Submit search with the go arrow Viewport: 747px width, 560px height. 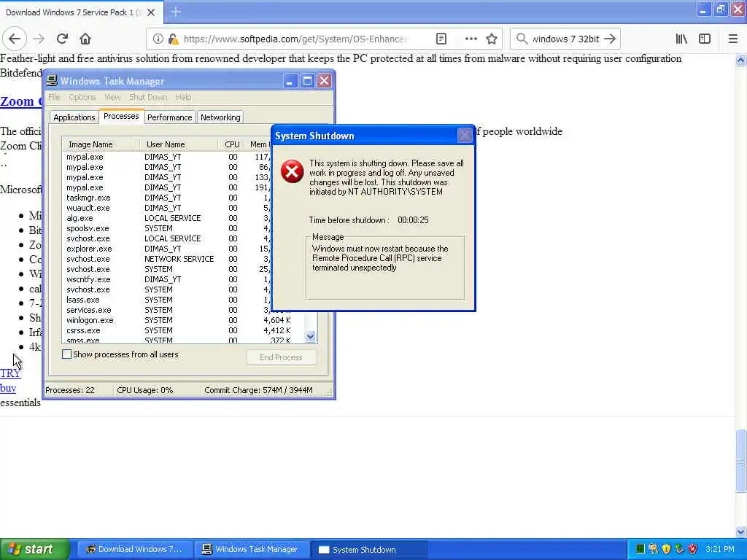(x=610, y=39)
